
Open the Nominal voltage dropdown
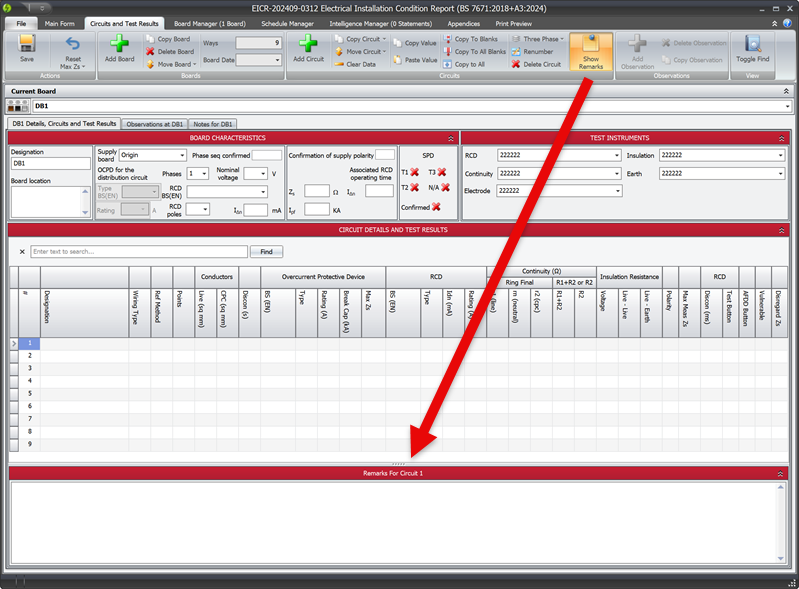(x=263, y=174)
